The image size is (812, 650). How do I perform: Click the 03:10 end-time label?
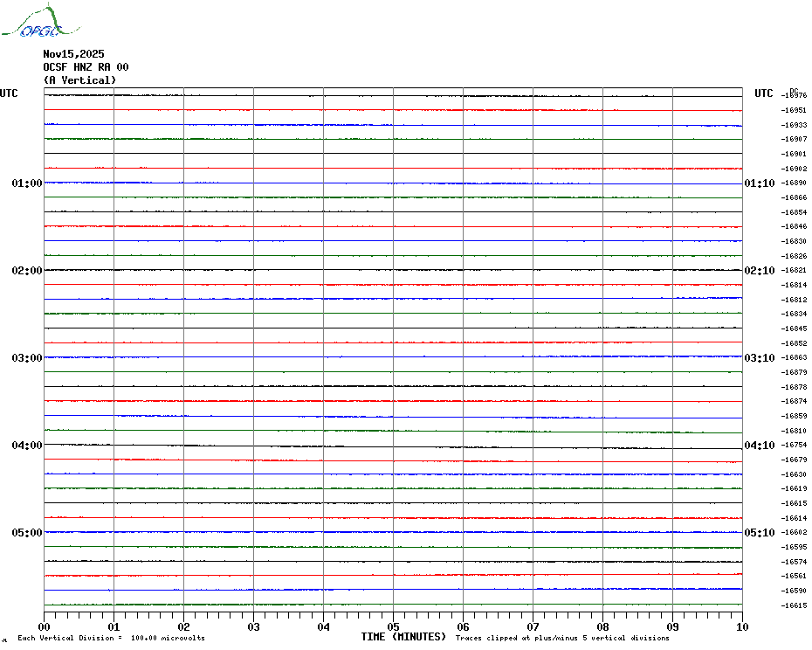click(760, 357)
